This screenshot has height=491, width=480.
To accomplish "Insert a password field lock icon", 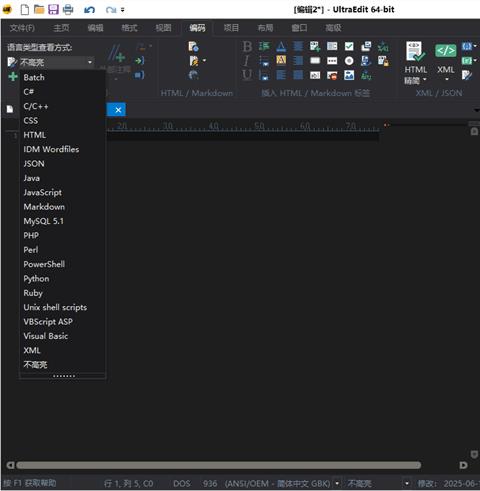I will point(383,61).
